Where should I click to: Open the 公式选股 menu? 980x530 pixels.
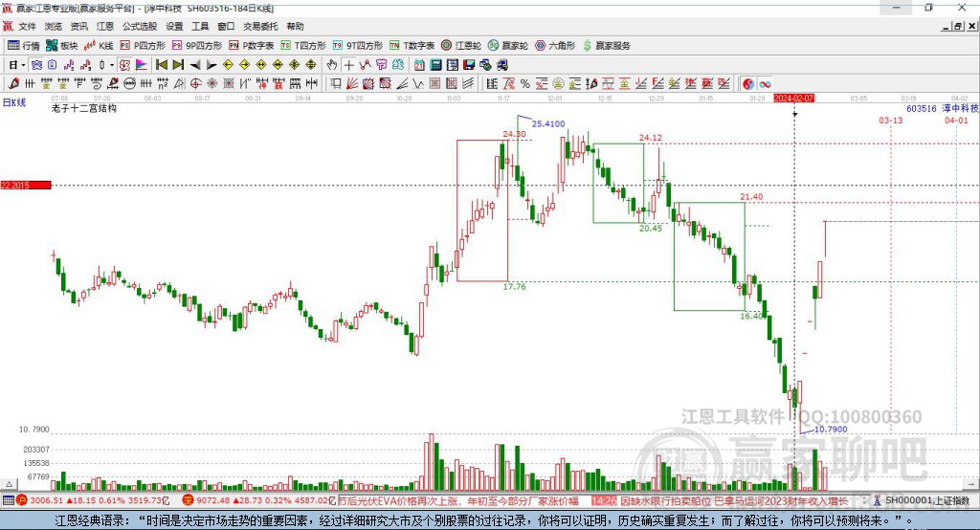coord(140,26)
